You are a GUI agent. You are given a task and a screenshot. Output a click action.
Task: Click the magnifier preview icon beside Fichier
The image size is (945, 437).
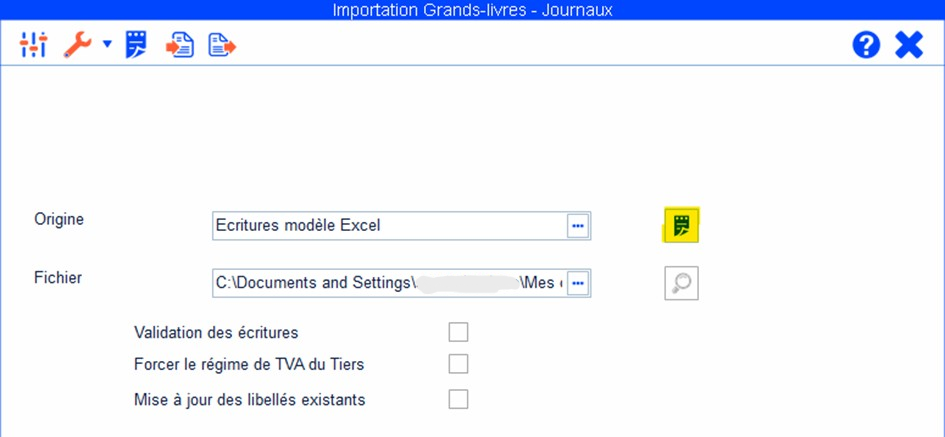(682, 284)
